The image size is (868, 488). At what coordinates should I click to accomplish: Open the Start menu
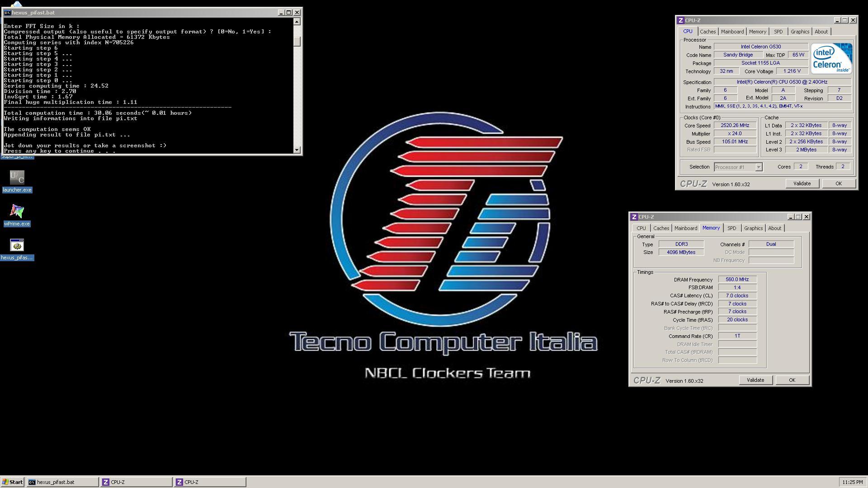click(12, 482)
